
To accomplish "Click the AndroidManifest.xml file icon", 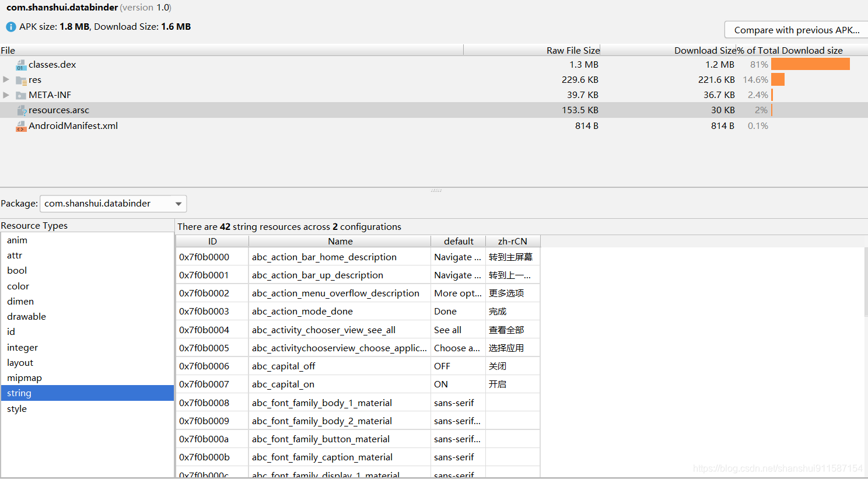I will pyautogui.click(x=22, y=126).
